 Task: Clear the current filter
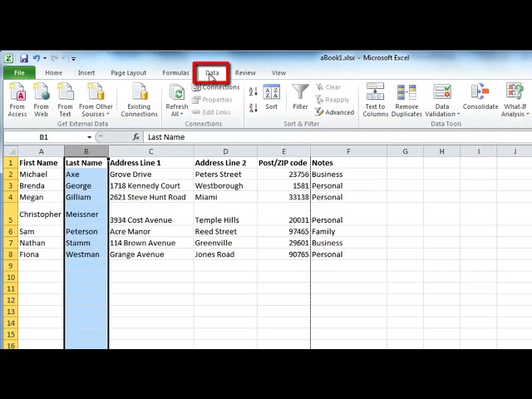tap(328, 87)
